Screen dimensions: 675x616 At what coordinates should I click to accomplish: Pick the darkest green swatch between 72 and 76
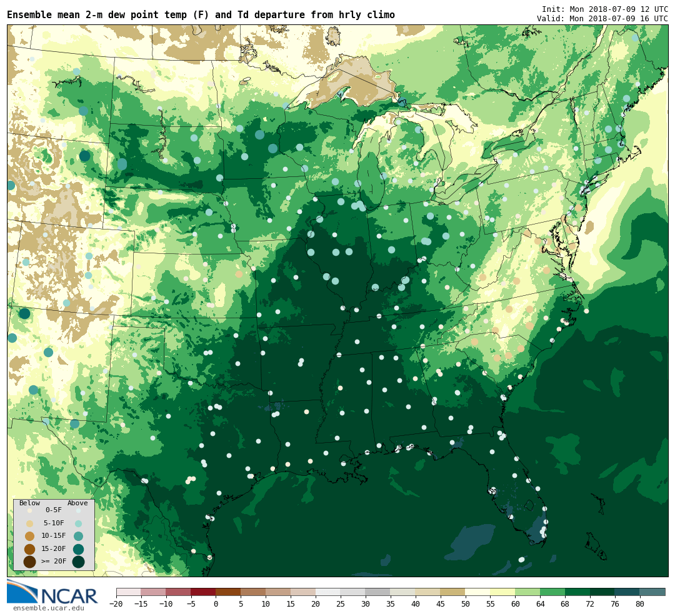click(602, 592)
